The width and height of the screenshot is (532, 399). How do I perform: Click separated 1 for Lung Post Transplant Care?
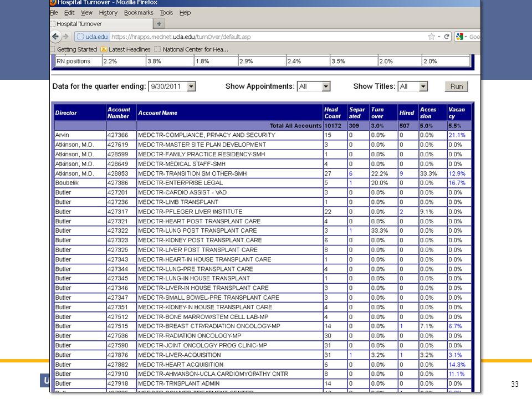point(351,231)
